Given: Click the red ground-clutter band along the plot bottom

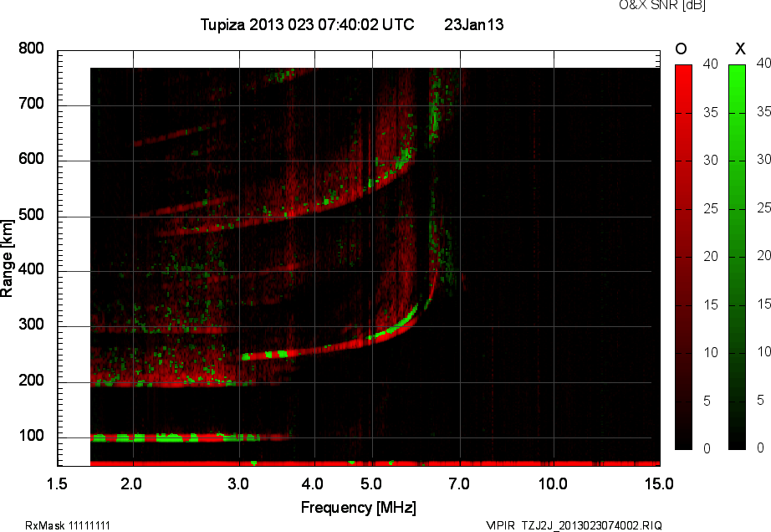Looking at the screenshot, I should coord(375,463).
